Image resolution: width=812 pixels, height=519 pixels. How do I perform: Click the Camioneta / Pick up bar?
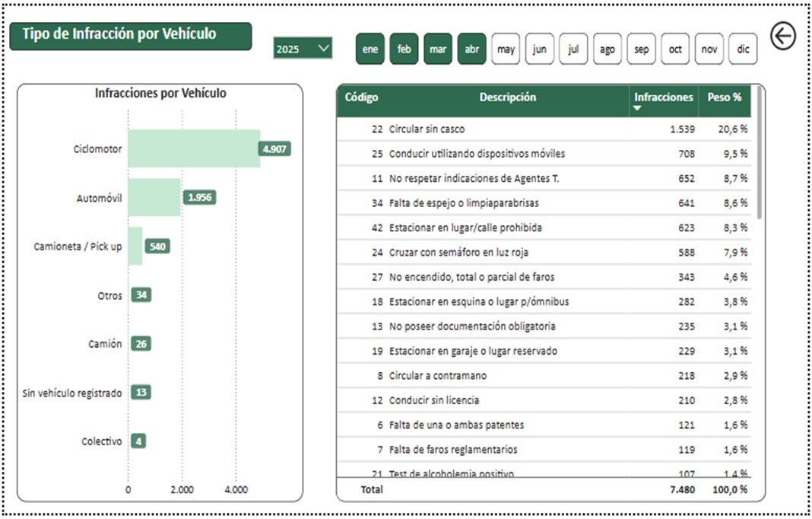(135, 247)
